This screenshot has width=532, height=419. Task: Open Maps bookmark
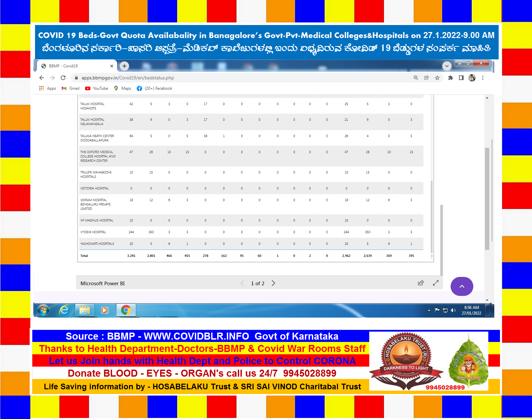pyautogui.click(x=122, y=88)
